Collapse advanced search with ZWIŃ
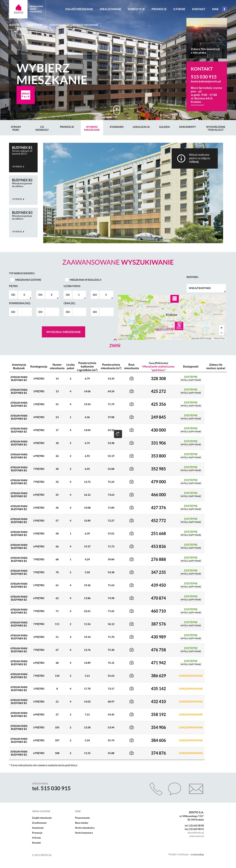 pyautogui.click(x=115, y=343)
